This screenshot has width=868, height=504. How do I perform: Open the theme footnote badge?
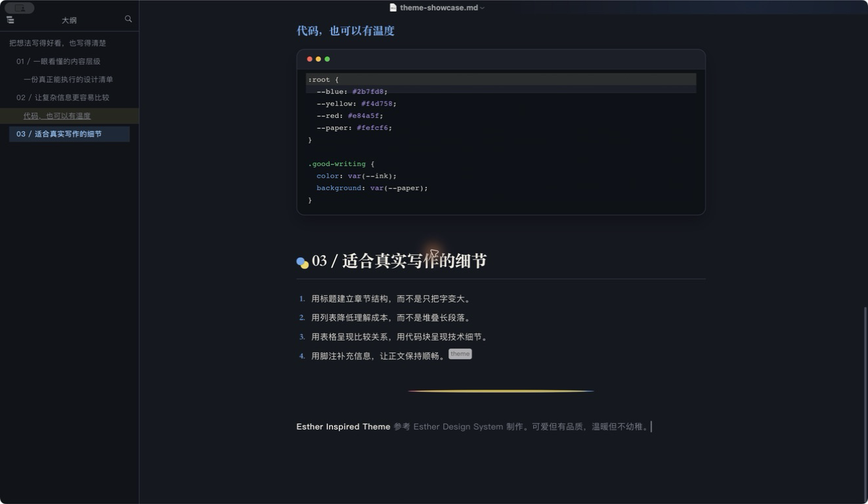tap(460, 354)
